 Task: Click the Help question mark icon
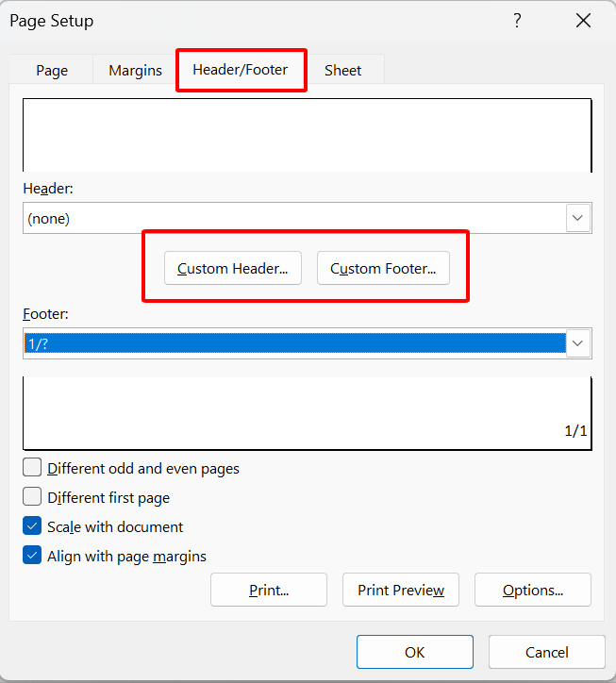click(x=517, y=21)
